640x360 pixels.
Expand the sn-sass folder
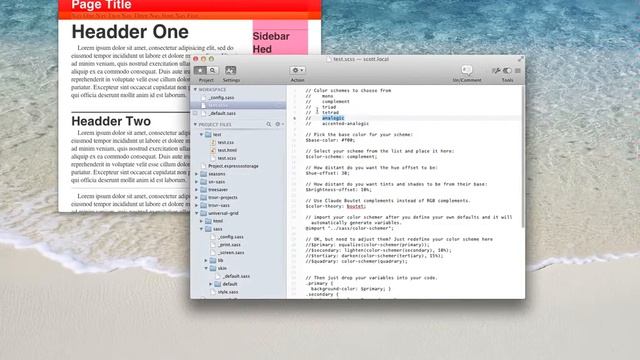[197, 182]
